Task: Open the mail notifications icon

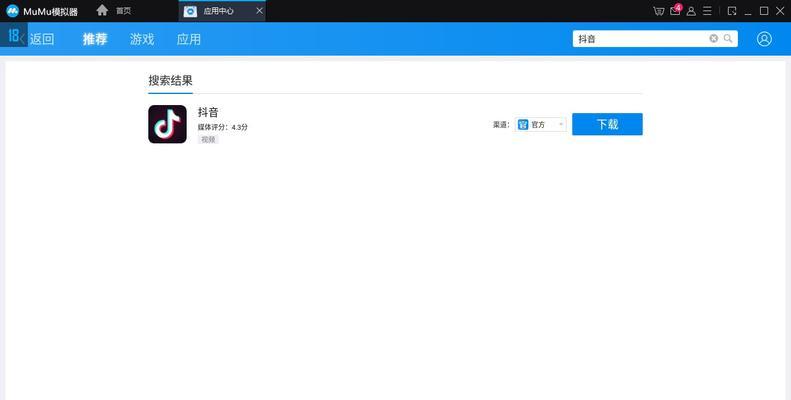Action: pos(675,11)
